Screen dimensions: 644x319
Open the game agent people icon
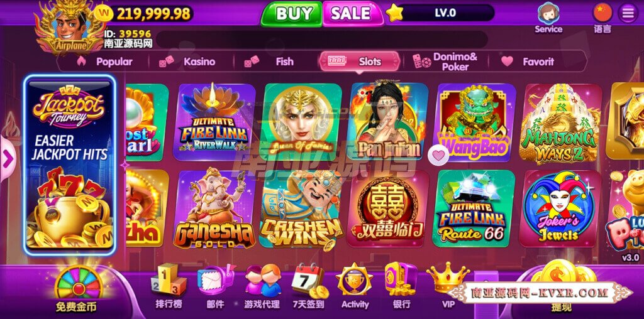point(263,281)
